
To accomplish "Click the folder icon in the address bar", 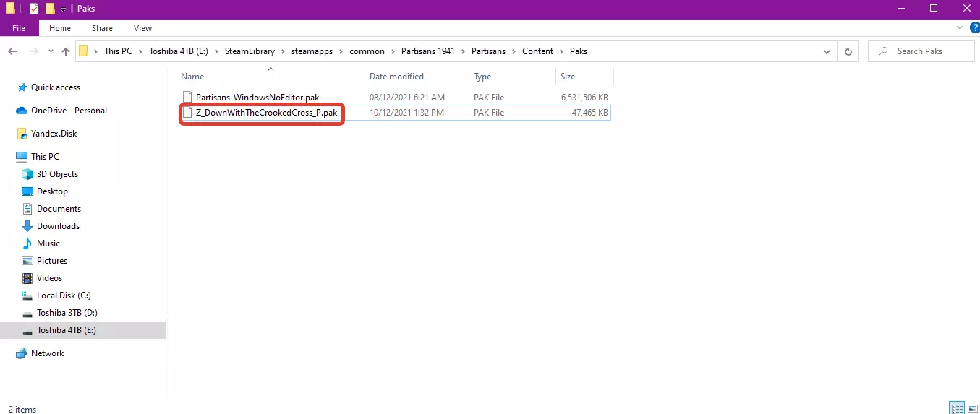I will (84, 51).
